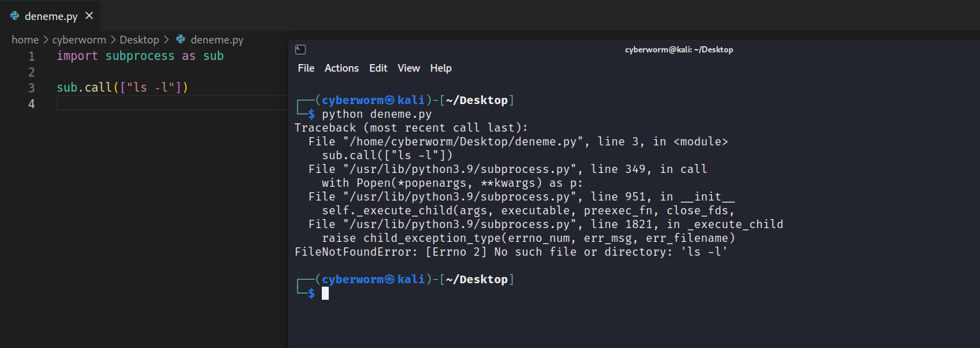The image size is (980, 348).
Task: Click the terminal title "cyberworm@kali: ~/Desktop"
Action: [679, 50]
